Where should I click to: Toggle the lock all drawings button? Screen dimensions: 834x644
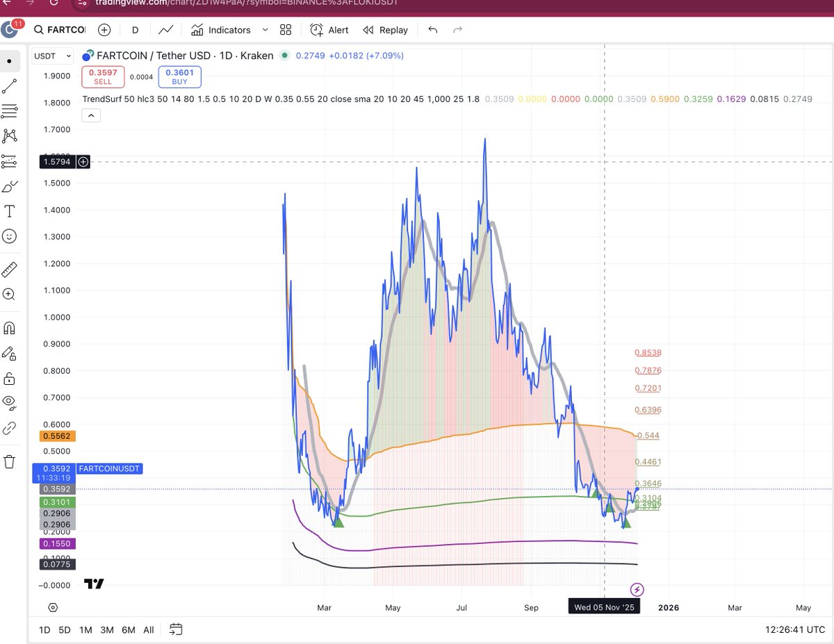click(x=10, y=379)
